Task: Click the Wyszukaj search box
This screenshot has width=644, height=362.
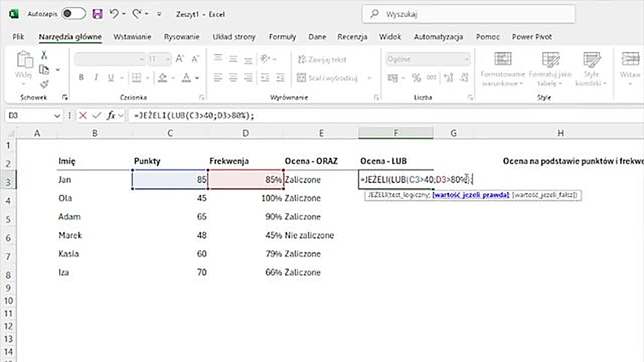Action: [x=468, y=14]
